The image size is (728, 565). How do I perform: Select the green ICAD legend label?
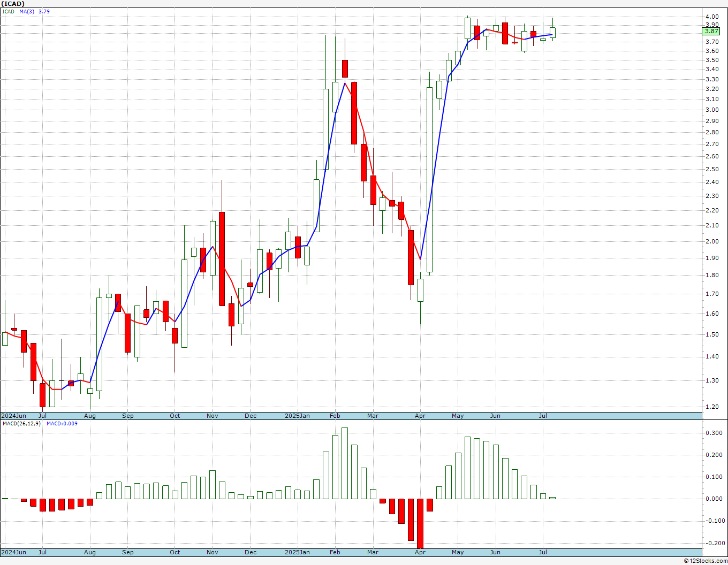[x=9, y=11]
